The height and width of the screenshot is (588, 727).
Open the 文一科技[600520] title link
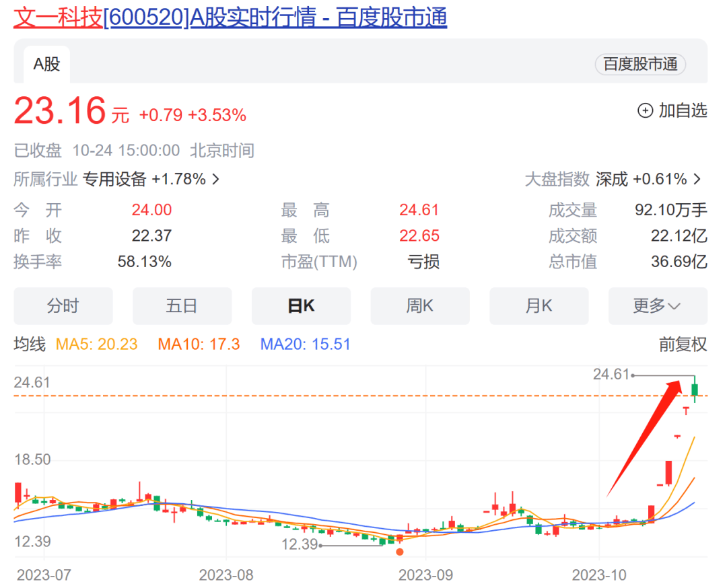pyautogui.click(x=230, y=17)
